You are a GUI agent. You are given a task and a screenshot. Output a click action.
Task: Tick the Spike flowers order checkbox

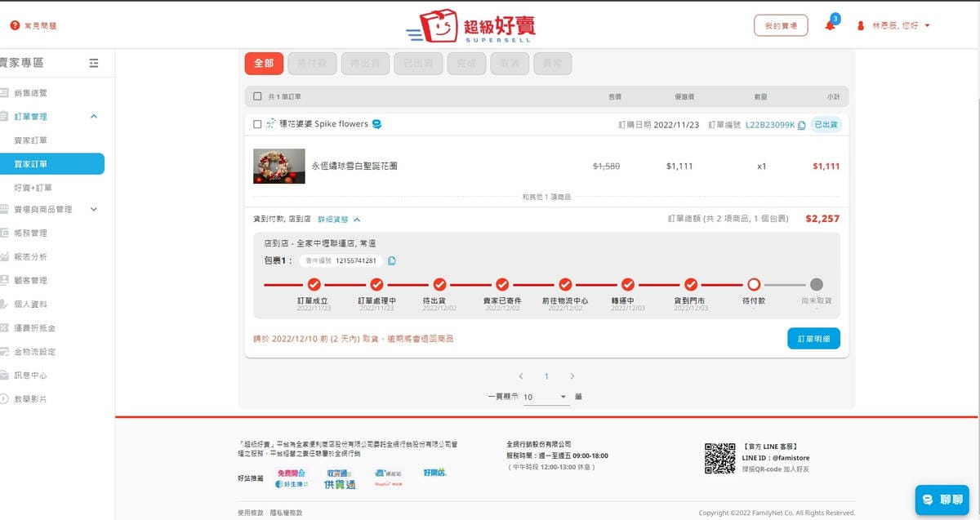click(257, 124)
